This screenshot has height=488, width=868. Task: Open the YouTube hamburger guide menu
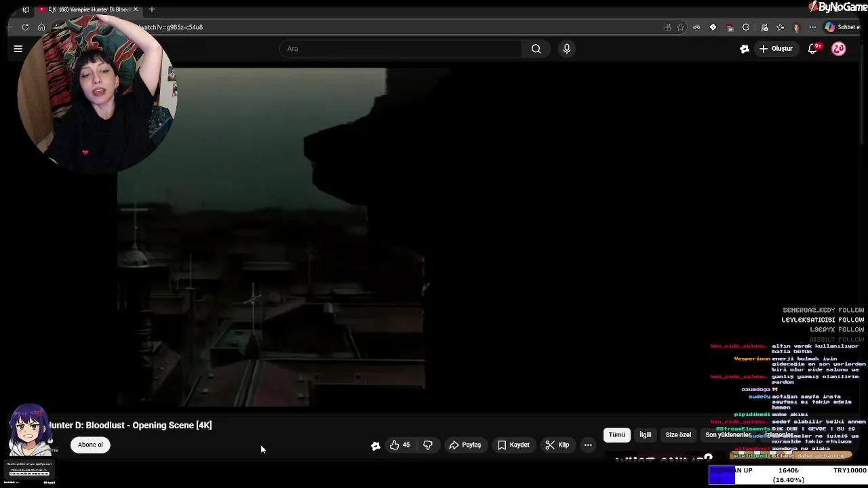pyautogui.click(x=18, y=49)
